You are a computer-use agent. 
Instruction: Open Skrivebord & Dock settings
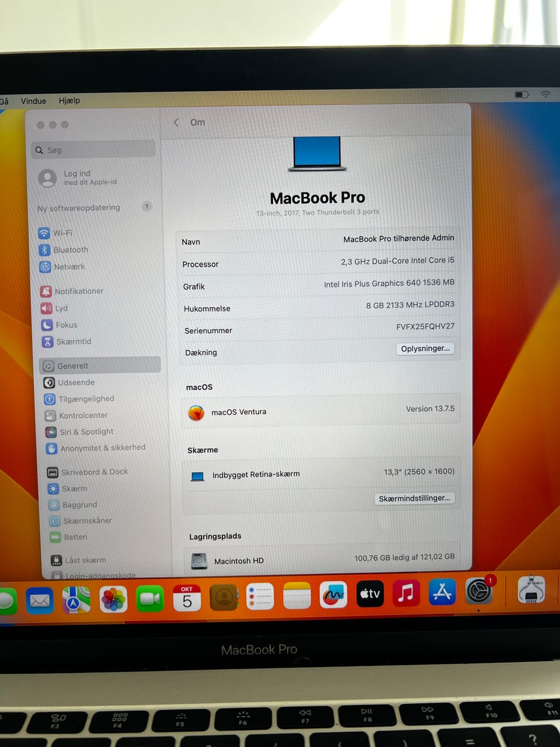coord(87,472)
